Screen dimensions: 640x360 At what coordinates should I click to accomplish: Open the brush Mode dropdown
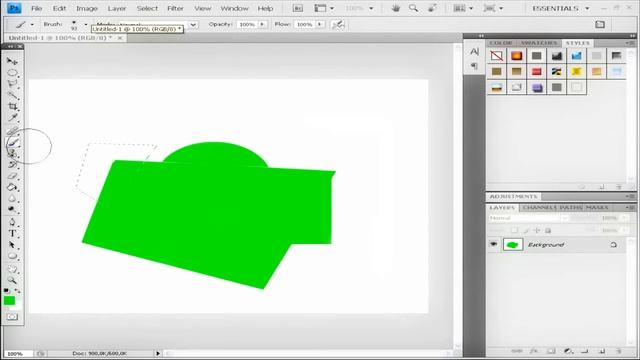click(193, 24)
